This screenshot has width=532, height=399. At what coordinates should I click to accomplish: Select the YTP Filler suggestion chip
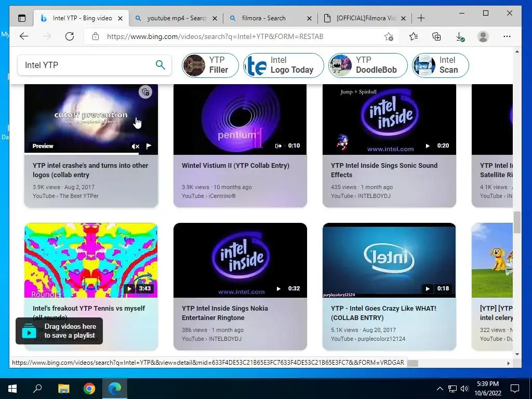tap(210, 65)
